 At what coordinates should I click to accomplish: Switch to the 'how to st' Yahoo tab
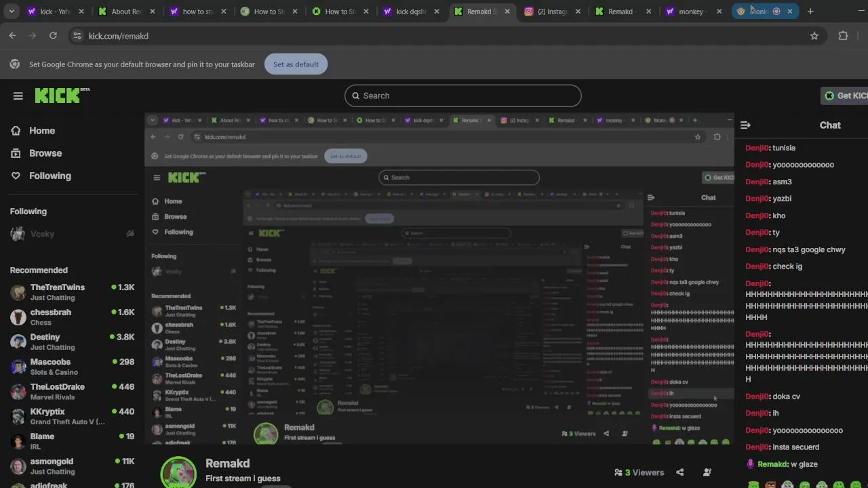[197, 12]
